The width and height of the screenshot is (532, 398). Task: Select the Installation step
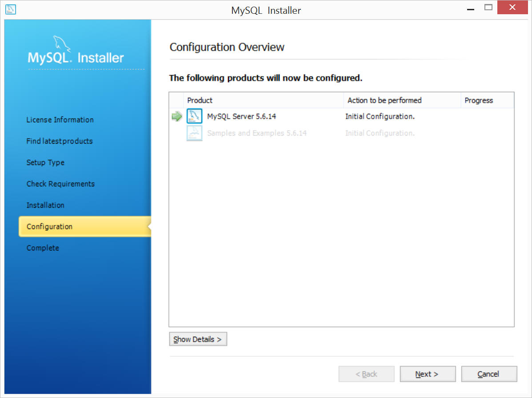45,205
